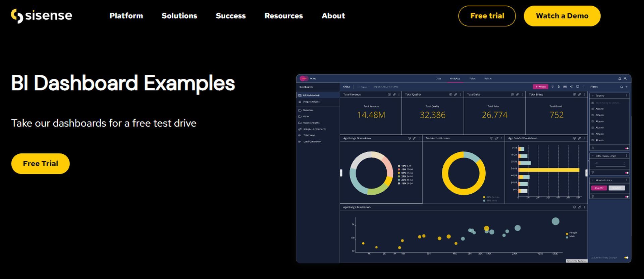Check the box beside Country search field
Screen dimensions: 644x279
593,103
